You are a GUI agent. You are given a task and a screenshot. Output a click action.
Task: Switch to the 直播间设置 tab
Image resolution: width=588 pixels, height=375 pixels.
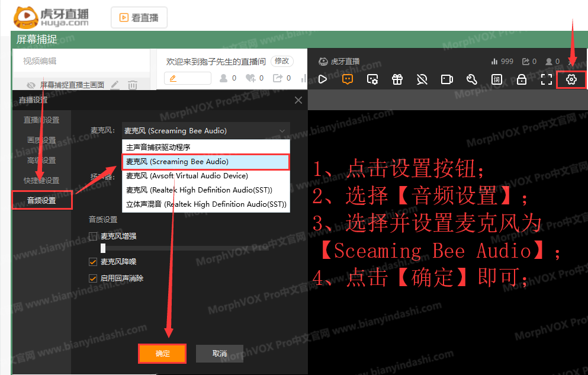41,120
